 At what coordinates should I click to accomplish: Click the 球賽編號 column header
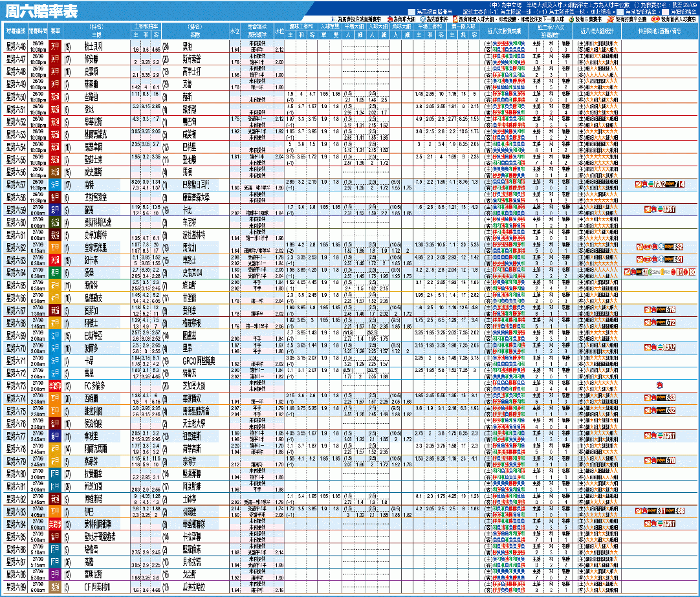coord(16,31)
